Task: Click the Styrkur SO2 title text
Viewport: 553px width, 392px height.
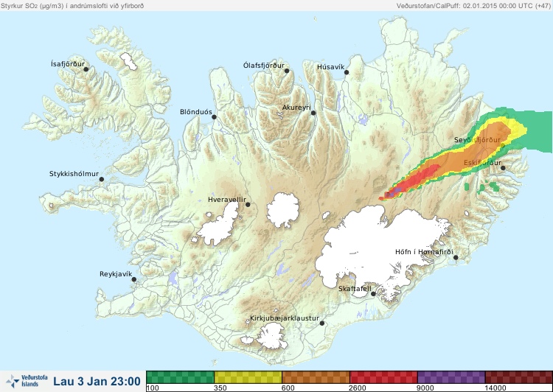Action: pyautogui.click(x=72, y=6)
